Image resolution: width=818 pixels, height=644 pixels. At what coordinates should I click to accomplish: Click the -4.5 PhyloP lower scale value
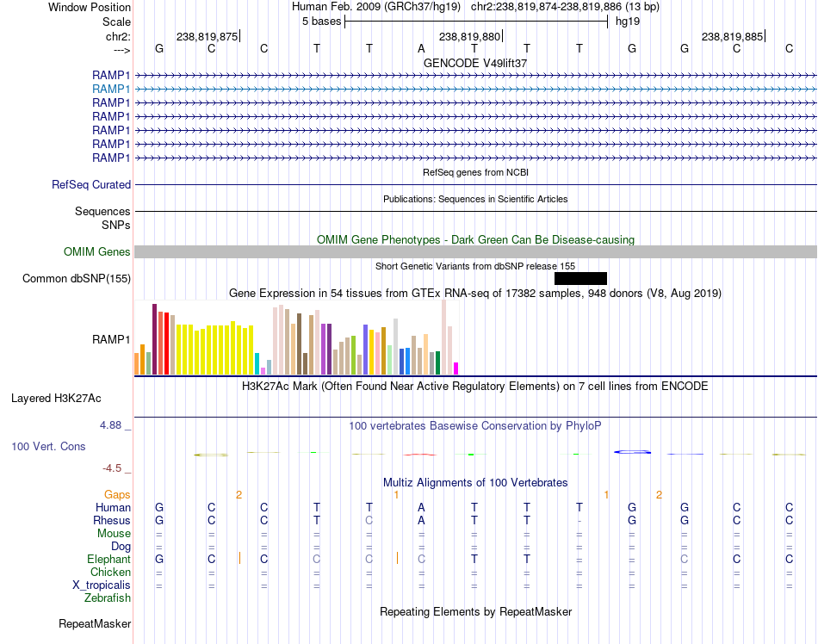coord(112,468)
